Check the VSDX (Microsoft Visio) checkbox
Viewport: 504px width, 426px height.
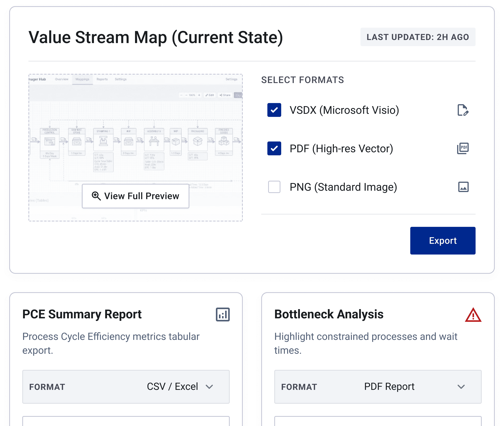(274, 110)
